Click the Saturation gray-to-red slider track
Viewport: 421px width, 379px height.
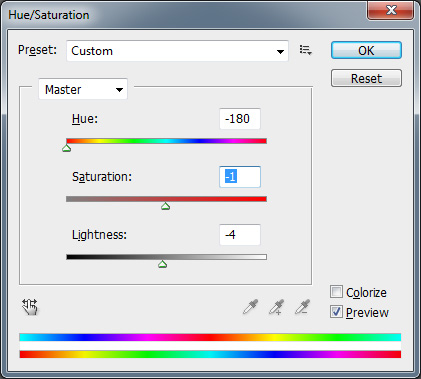[x=166, y=199]
